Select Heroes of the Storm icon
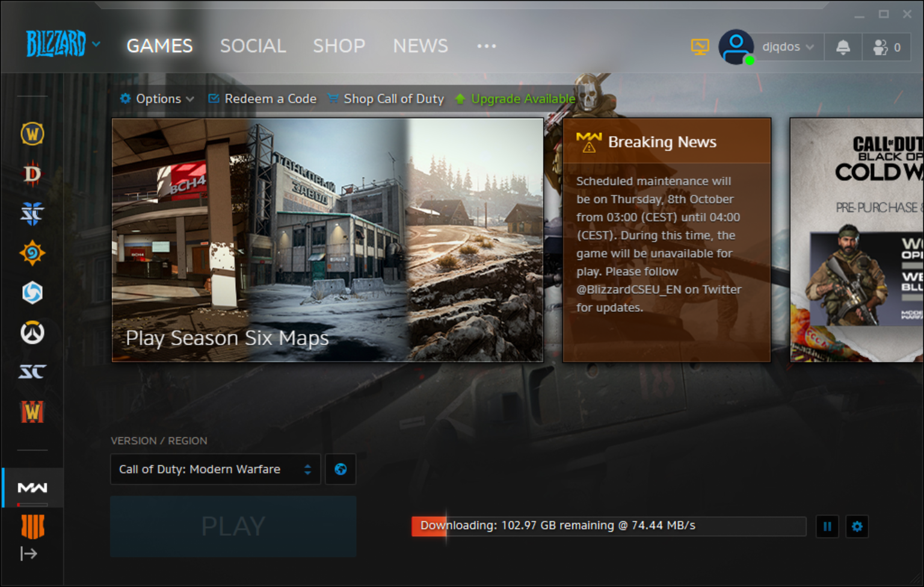The image size is (924, 587). pyautogui.click(x=32, y=293)
